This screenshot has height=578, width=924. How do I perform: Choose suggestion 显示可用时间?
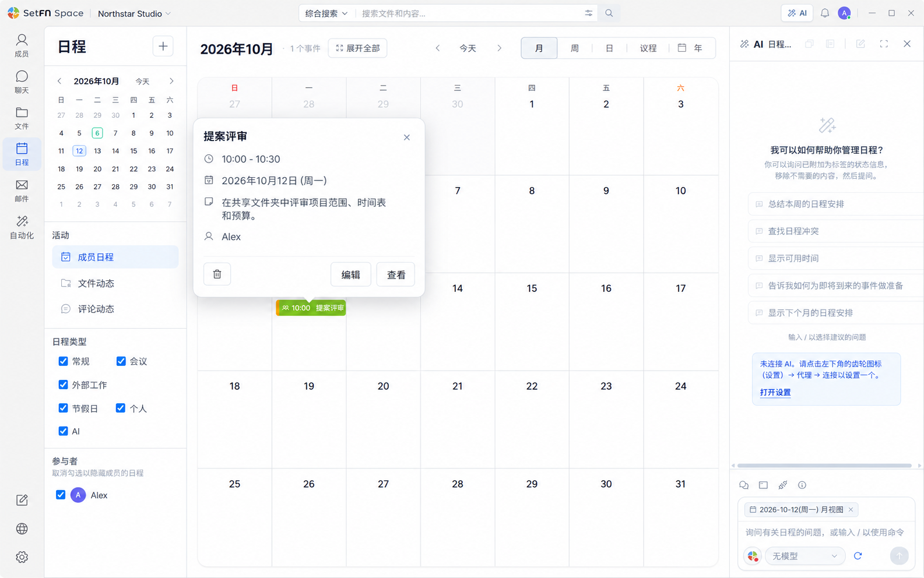pyautogui.click(x=835, y=258)
